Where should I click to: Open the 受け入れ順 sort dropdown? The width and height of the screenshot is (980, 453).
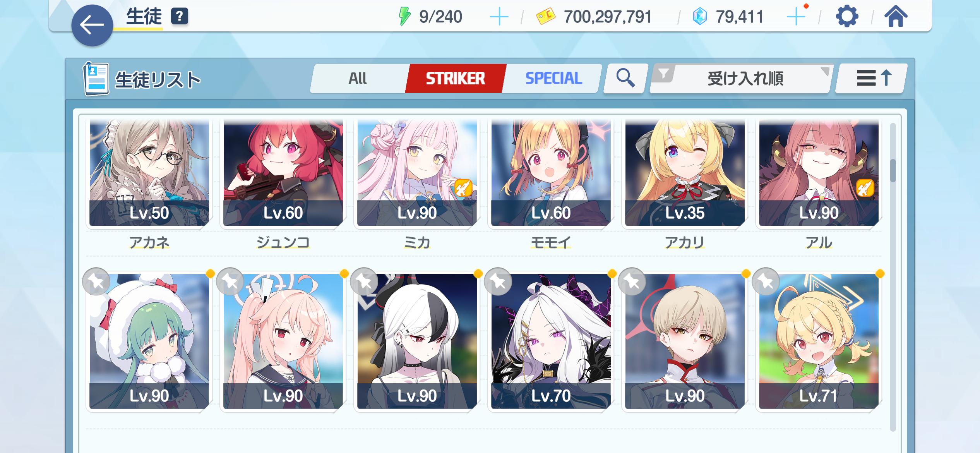click(x=745, y=79)
